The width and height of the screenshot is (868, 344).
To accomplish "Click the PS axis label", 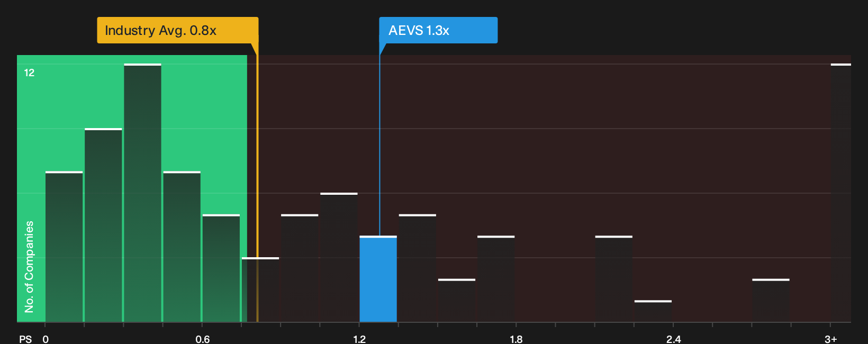I will [x=25, y=339].
